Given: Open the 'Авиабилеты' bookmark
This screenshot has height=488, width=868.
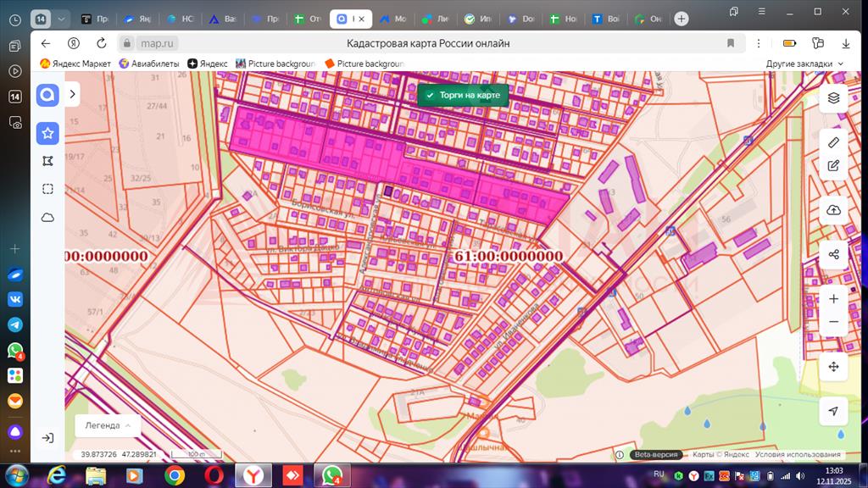Looking at the screenshot, I should click(x=148, y=64).
